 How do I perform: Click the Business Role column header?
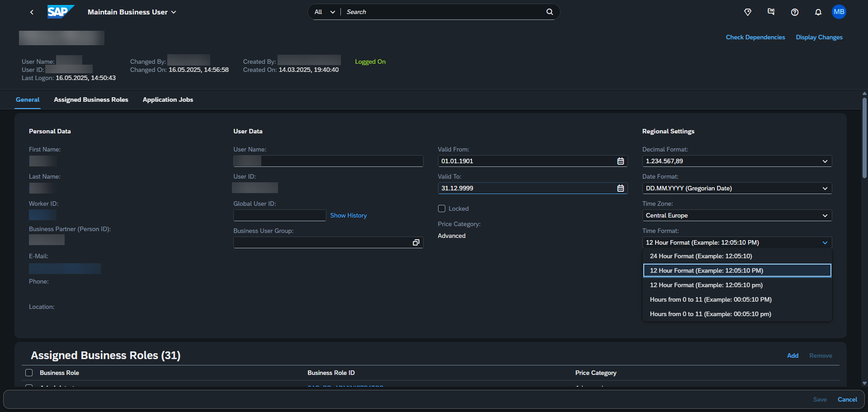tap(59, 373)
